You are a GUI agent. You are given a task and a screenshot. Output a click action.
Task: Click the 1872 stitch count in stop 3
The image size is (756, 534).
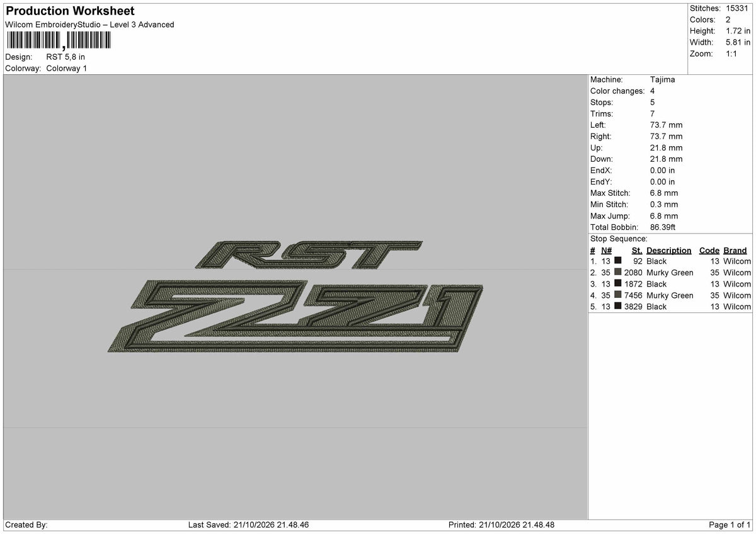click(x=633, y=284)
